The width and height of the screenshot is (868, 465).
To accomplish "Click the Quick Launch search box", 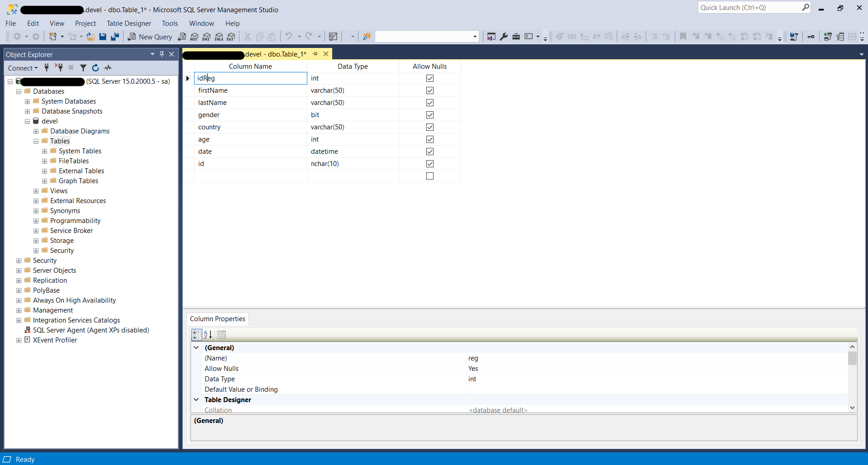I will (749, 8).
